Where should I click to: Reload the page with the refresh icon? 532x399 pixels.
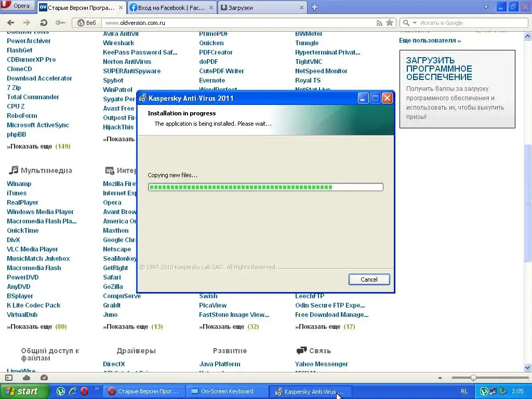tap(44, 23)
